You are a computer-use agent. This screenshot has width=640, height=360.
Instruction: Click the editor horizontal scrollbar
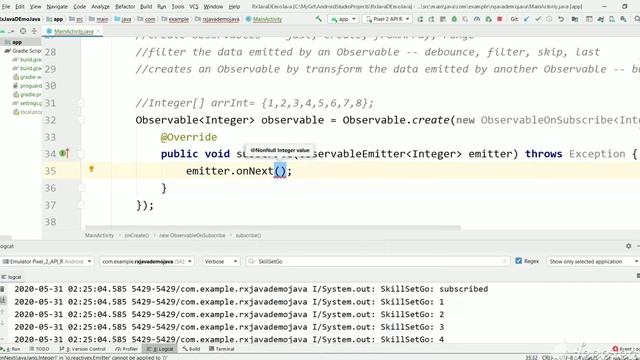click(273, 228)
